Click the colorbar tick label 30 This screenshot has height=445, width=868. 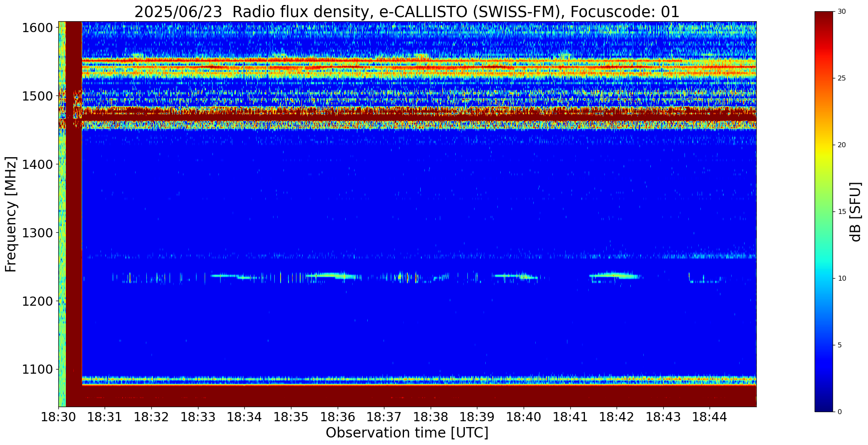pos(842,12)
